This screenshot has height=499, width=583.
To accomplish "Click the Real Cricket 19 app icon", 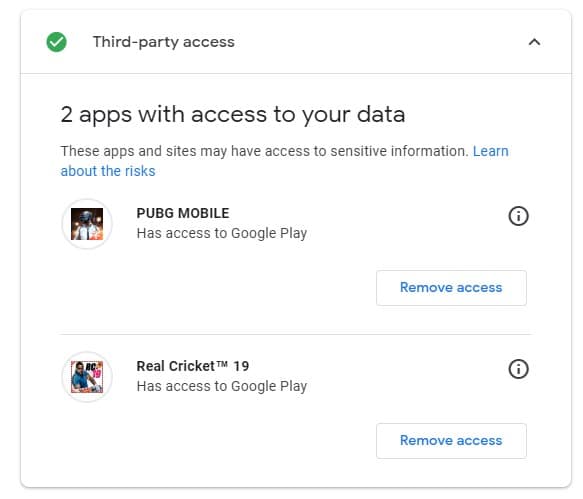I will tap(87, 377).
